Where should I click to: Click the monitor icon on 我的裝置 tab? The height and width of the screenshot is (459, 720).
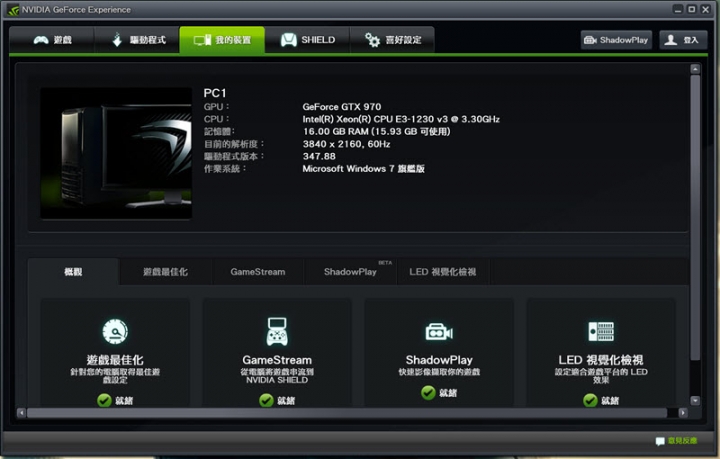(202, 40)
